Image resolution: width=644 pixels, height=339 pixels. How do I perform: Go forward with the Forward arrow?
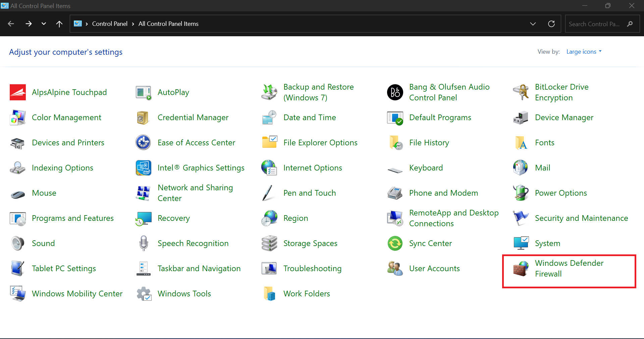point(29,24)
